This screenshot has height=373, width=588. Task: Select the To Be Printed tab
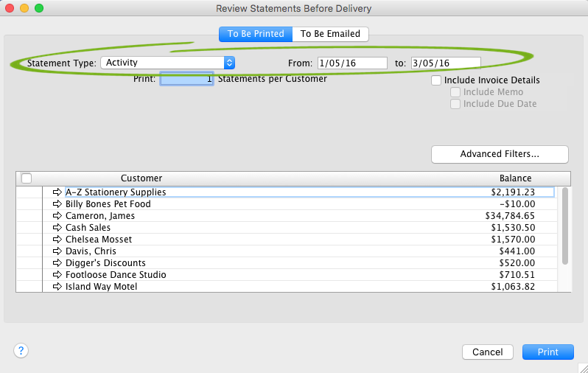[256, 34]
